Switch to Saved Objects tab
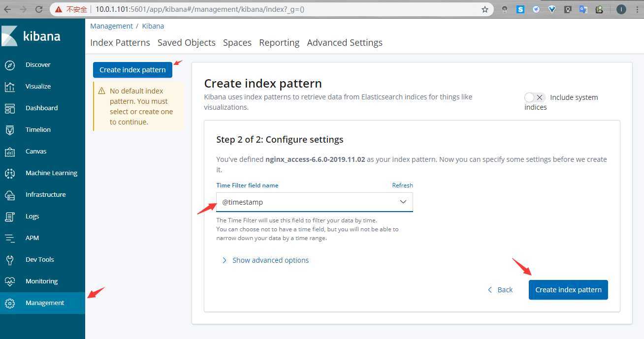 (187, 43)
